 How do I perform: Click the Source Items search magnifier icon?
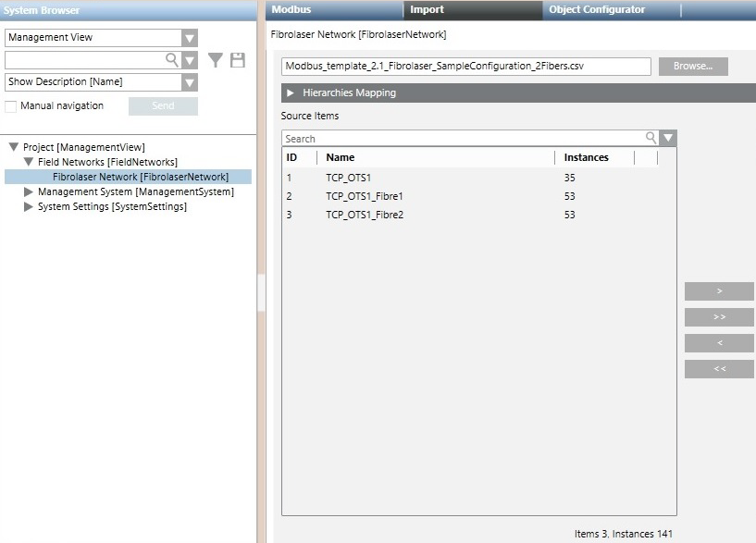(651, 138)
